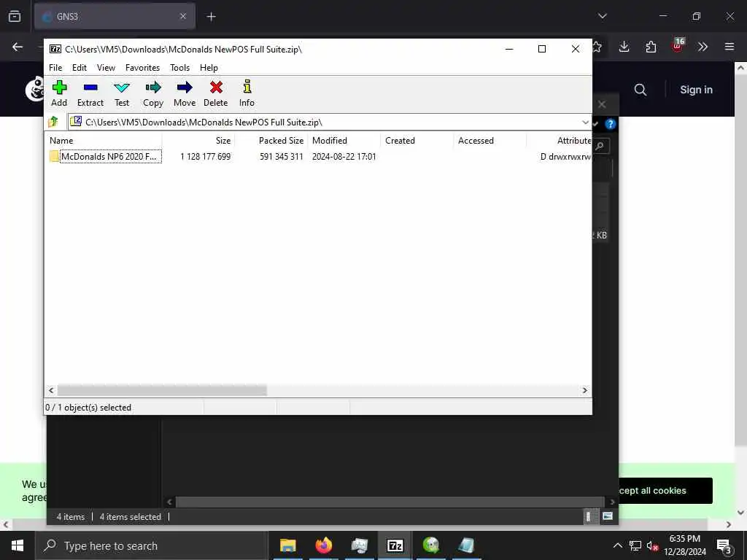Open the Edit menu
The height and width of the screenshot is (560, 747).
(79, 68)
